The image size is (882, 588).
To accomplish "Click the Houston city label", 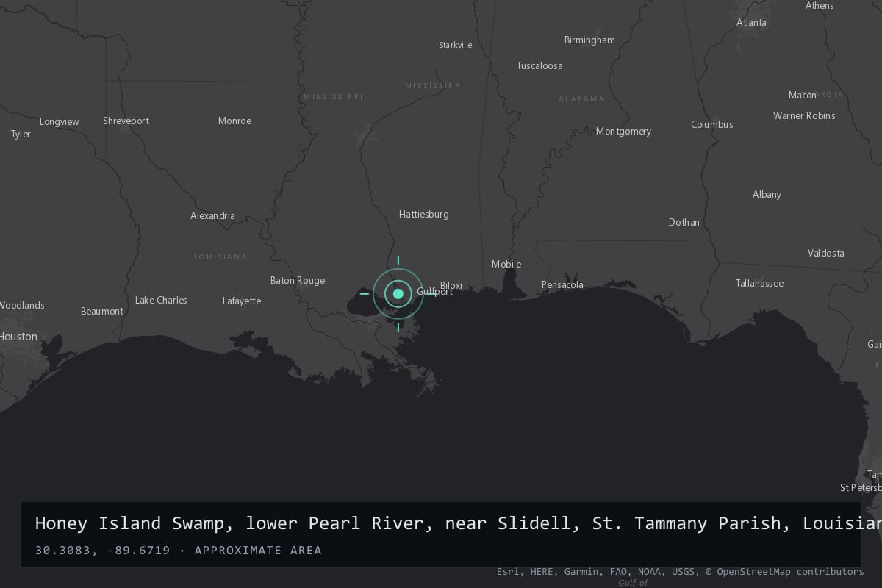I will tap(18, 336).
